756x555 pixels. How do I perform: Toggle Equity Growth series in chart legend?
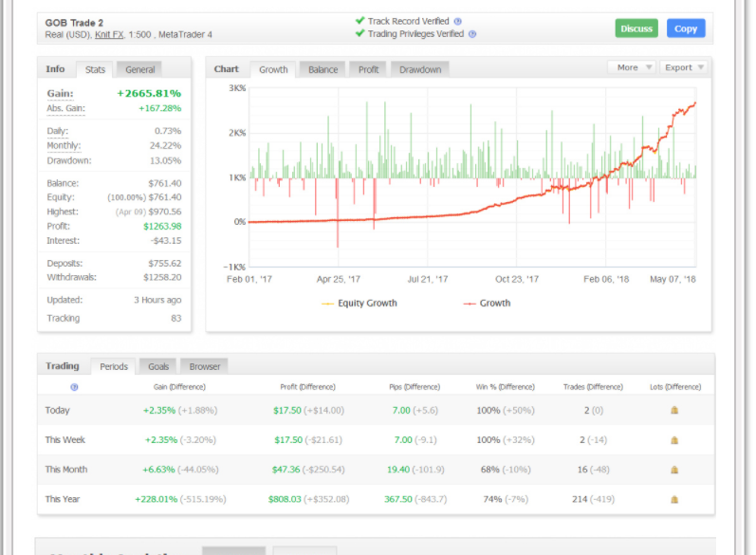point(360,304)
